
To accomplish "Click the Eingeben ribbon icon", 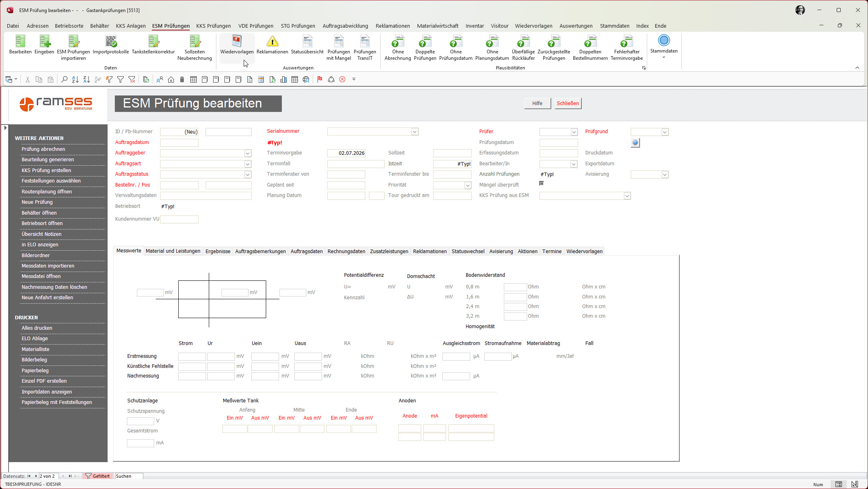I will point(44,45).
